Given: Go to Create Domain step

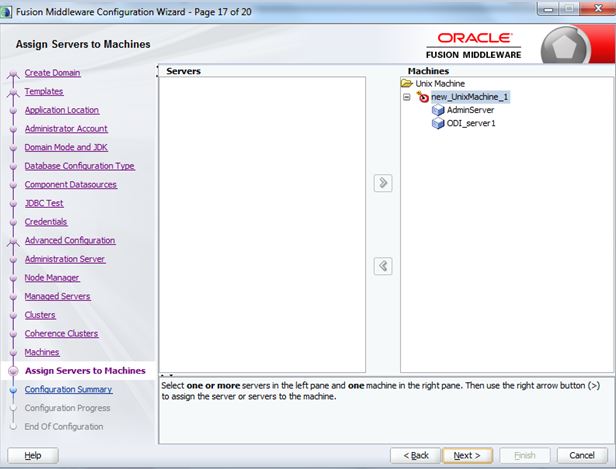Looking at the screenshot, I should coord(52,73).
